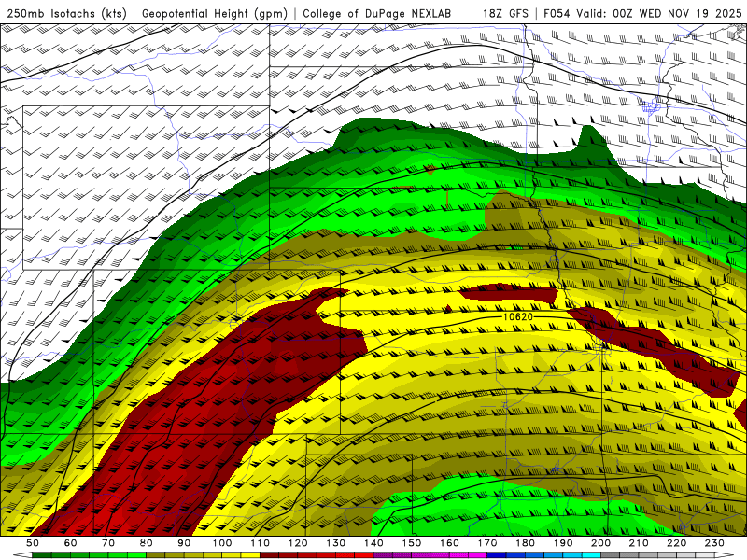Select the gray swatch starting at 200
This screenshot has height=560, width=747.
click(611, 555)
